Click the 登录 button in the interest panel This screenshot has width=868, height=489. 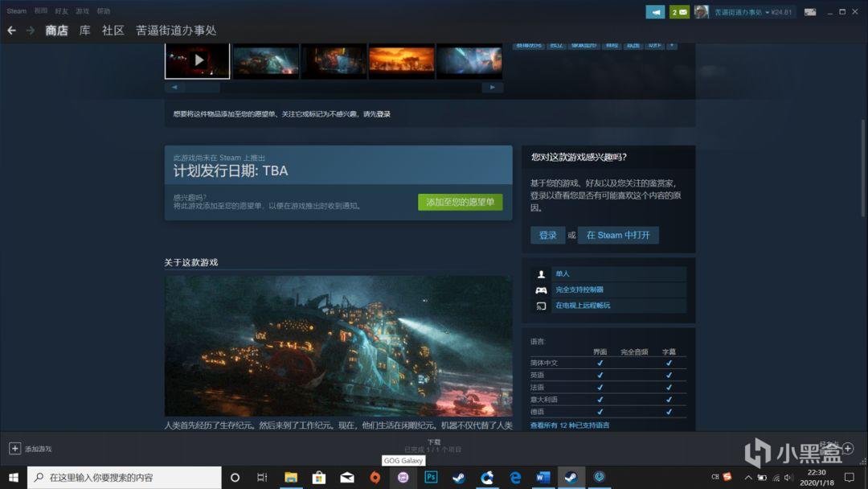pos(548,236)
